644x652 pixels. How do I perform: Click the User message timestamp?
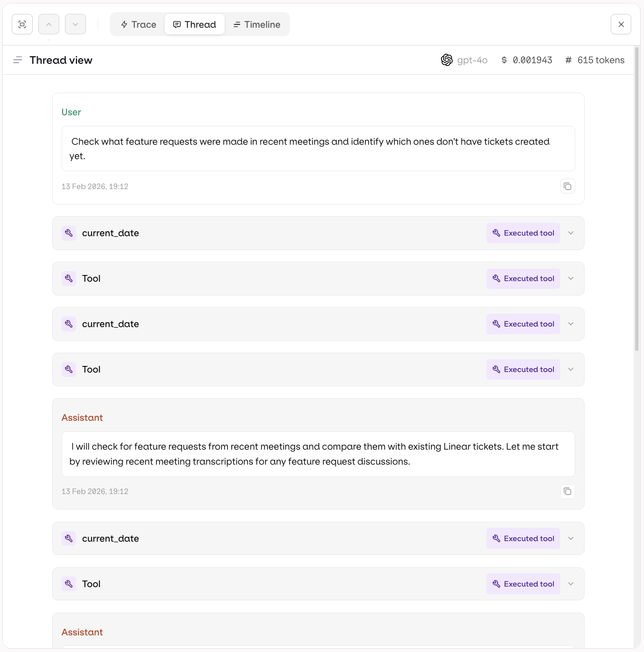(95, 187)
